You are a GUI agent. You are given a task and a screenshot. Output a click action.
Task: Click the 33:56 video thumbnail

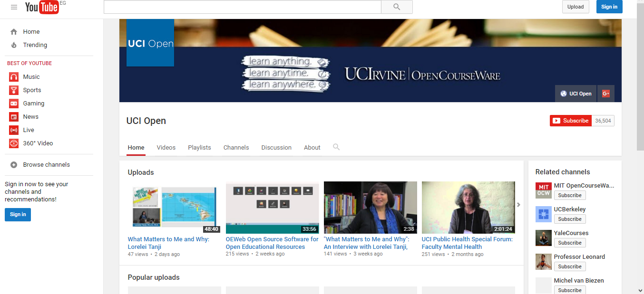click(x=272, y=208)
